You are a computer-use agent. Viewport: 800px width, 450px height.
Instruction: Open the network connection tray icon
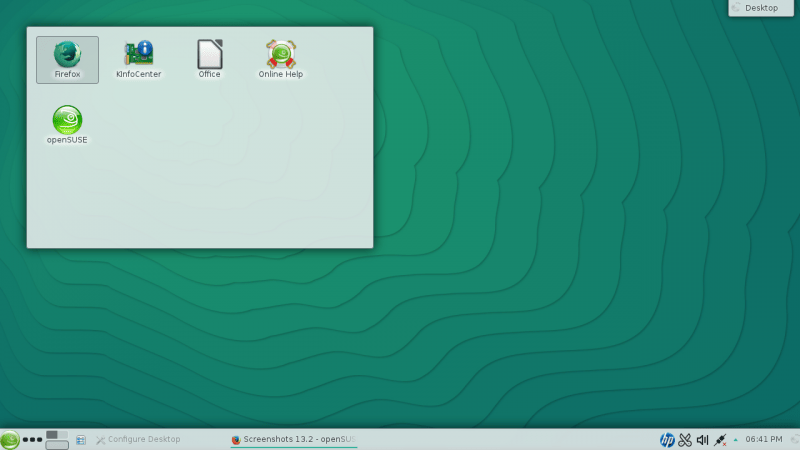point(720,439)
